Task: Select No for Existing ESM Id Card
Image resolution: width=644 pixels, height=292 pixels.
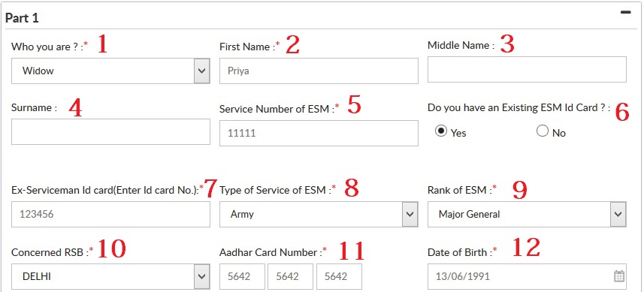Action: pyautogui.click(x=543, y=131)
